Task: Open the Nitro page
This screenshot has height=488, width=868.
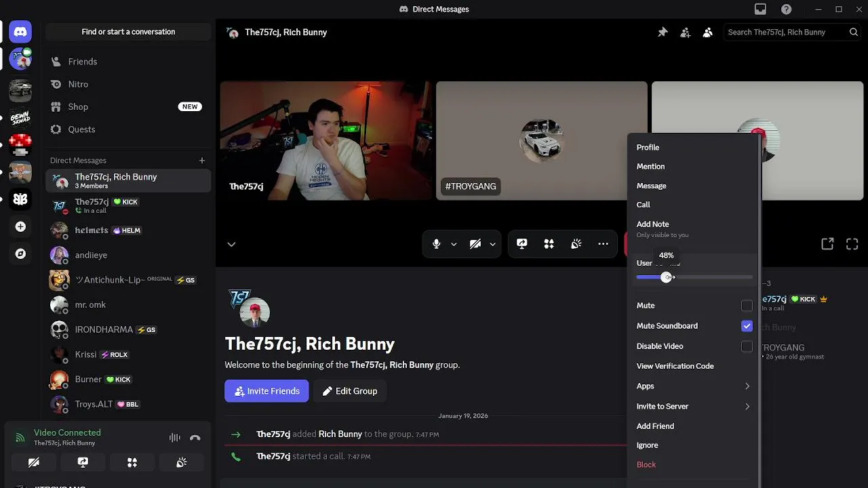Action: [x=128, y=84]
